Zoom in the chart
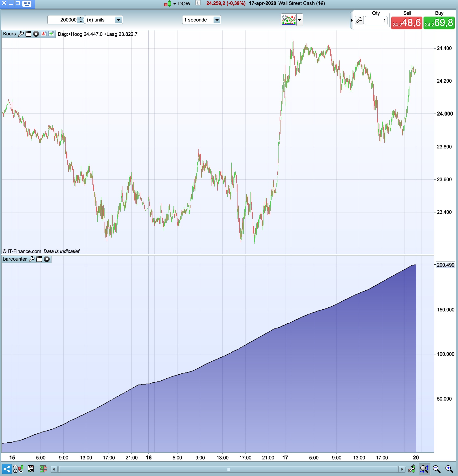 point(449,469)
